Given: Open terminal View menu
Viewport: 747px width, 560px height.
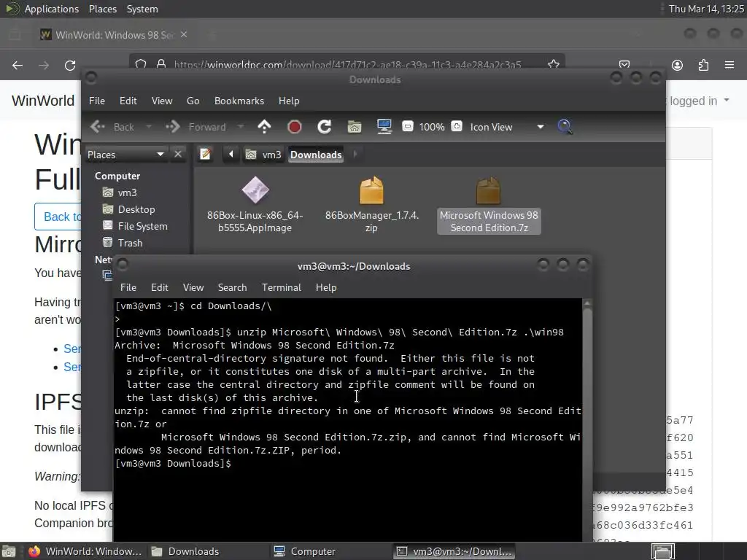Looking at the screenshot, I should pos(193,287).
